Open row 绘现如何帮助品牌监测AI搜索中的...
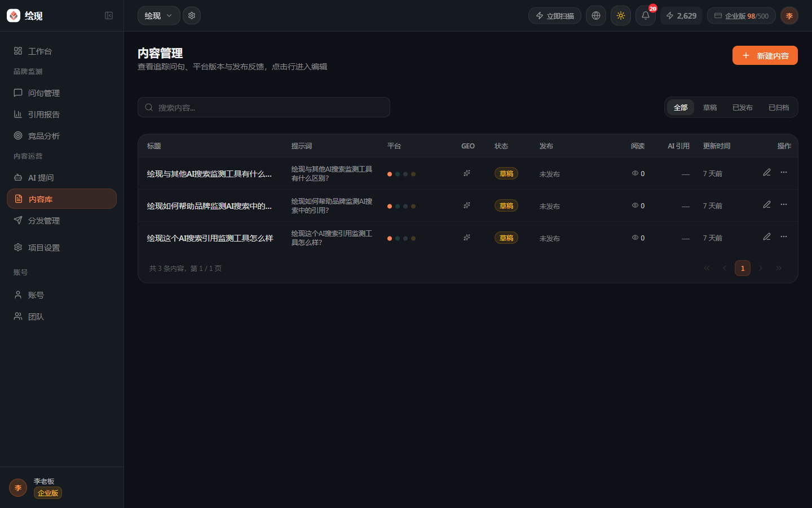Screen dimensions: 812x508 (x=467, y=205)
